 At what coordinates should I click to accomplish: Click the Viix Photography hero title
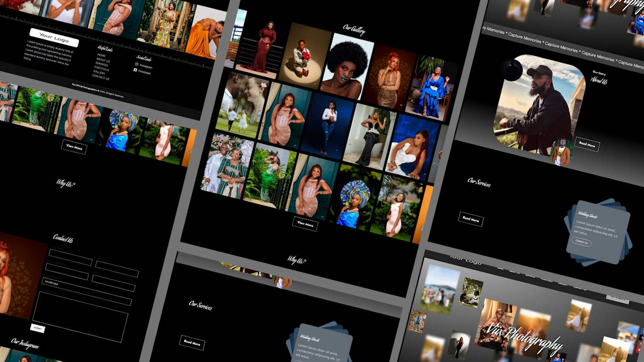coord(525,339)
